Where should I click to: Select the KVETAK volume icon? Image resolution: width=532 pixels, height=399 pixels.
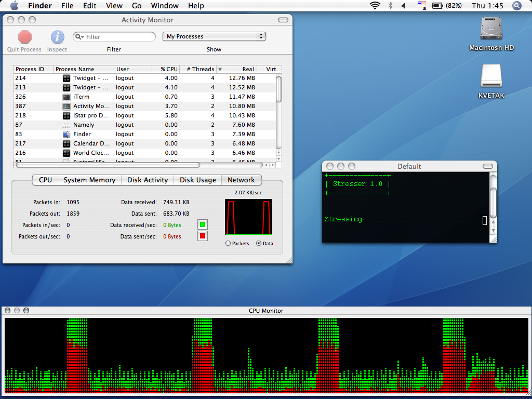tap(491, 76)
